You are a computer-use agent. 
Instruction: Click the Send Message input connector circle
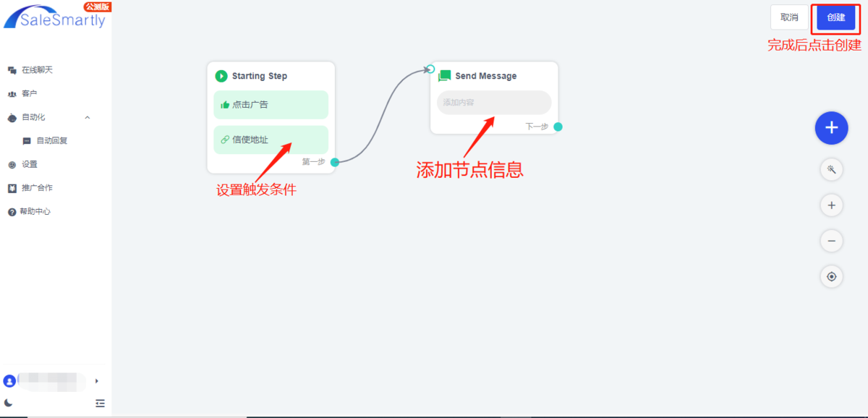pyautogui.click(x=430, y=69)
